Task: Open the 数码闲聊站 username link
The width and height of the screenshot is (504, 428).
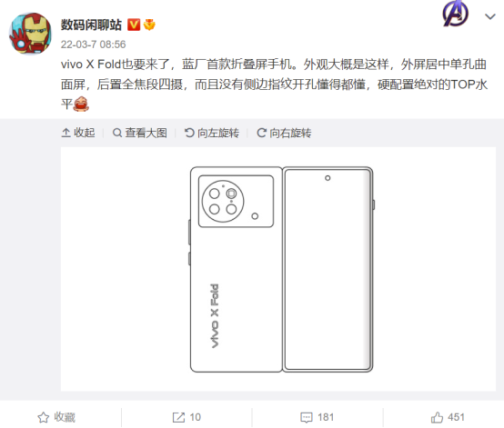Action: click(x=91, y=25)
